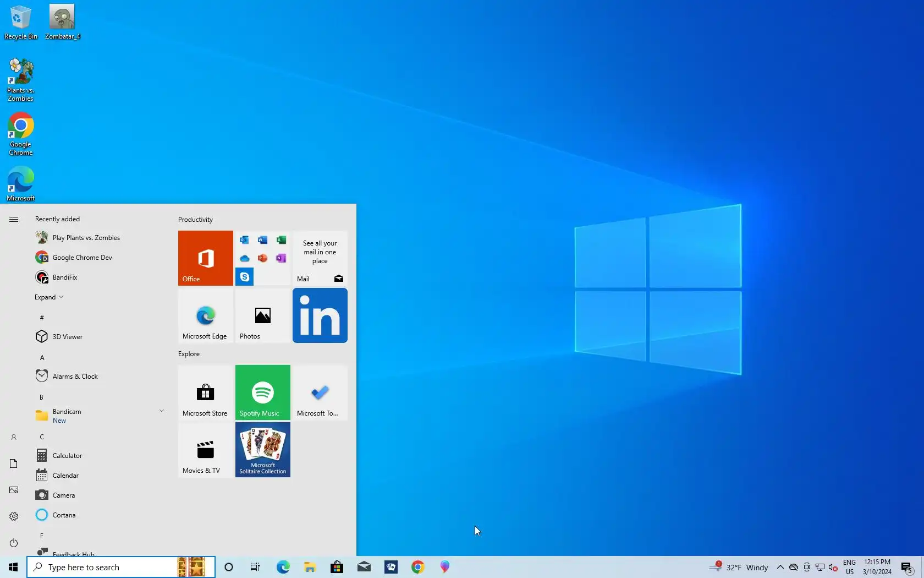Launch the Spotify Music tile
The width and height of the screenshot is (924, 578).
[263, 392]
